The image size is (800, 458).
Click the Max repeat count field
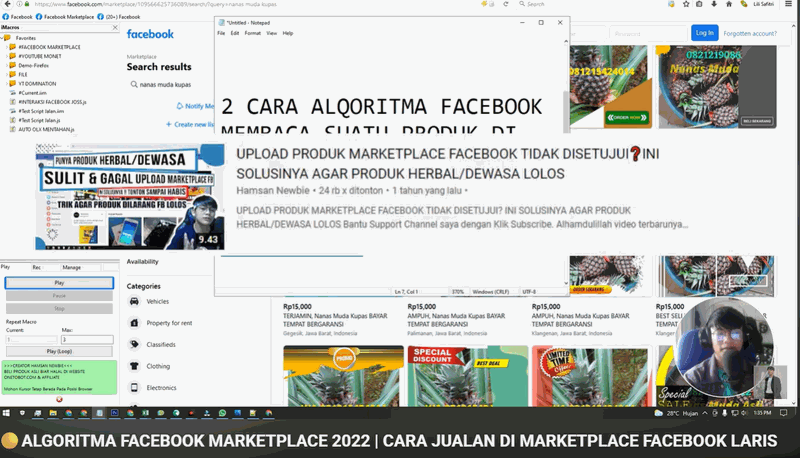[x=87, y=340]
